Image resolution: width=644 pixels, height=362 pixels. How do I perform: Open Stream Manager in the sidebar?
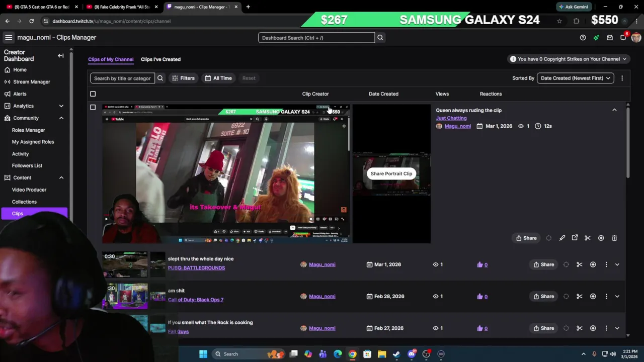[32, 82]
